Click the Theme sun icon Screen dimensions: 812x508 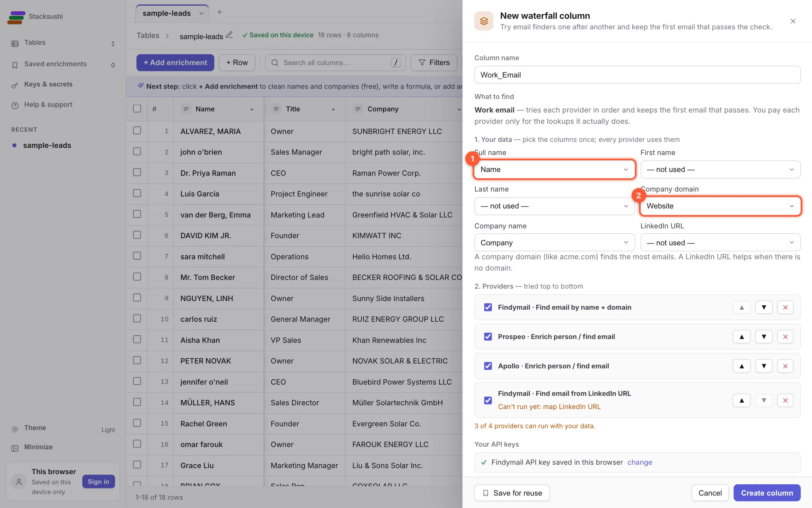[x=15, y=429]
